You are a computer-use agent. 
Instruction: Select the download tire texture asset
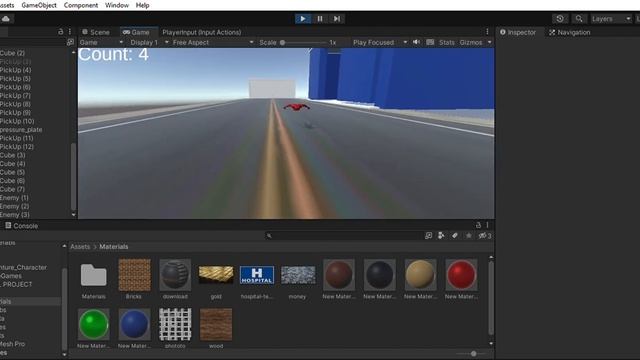175,279
